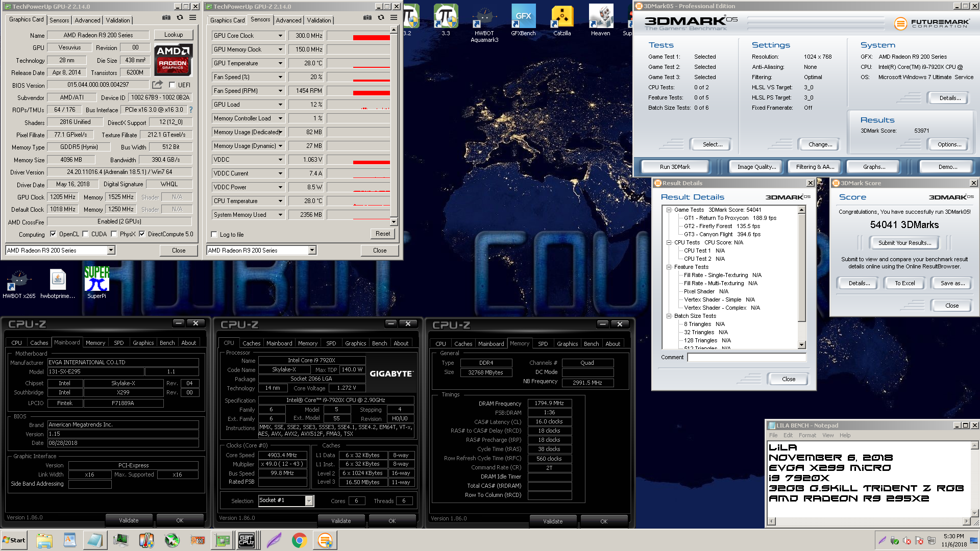Click the camera icon in the GPU-Z Sensors window
The width and height of the screenshot is (980, 551).
(x=367, y=17)
